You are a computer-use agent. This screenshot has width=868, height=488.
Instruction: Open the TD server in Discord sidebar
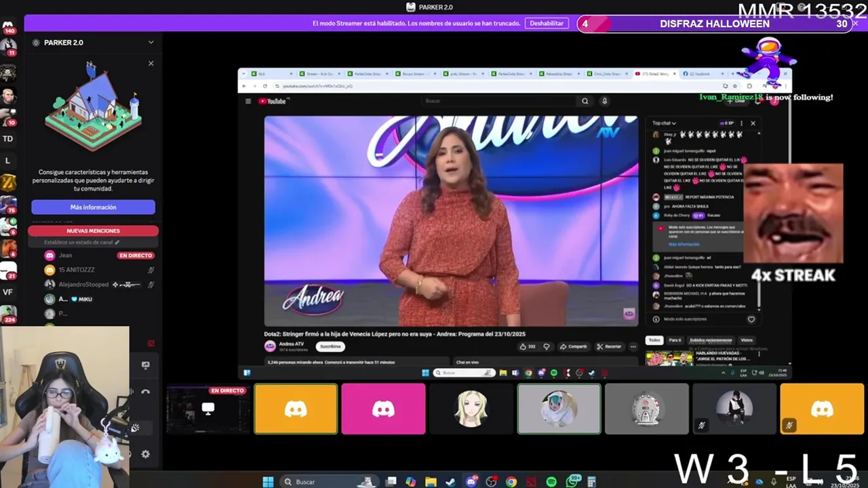8,138
